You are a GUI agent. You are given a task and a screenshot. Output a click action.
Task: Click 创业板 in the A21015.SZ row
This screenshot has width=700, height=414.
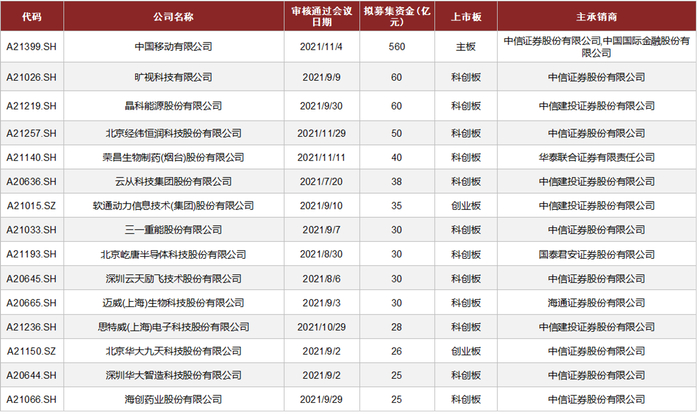click(x=466, y=205)
